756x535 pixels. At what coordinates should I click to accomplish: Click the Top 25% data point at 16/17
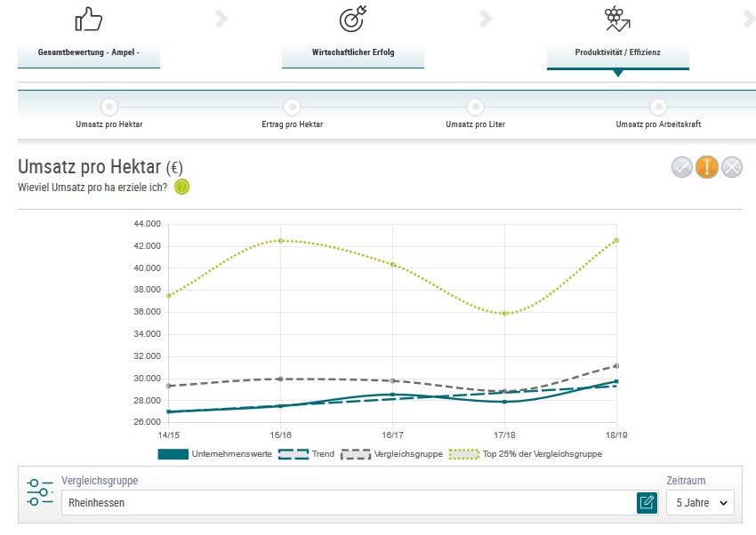(393, 265)
